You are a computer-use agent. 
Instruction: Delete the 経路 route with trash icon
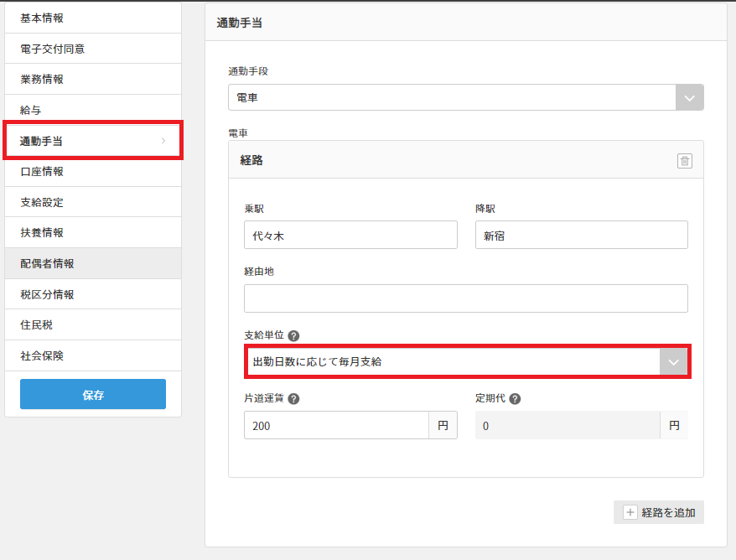[684, 161]
